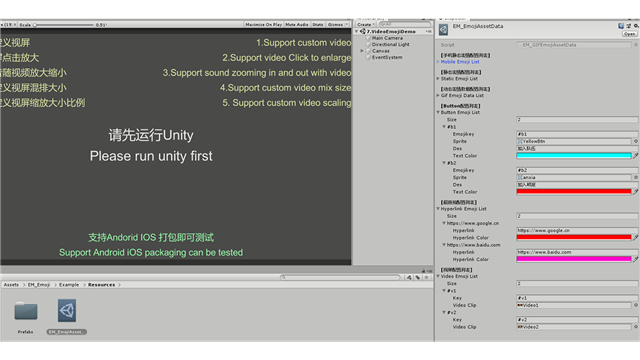The height and width of the screenshot is (360, 640).
Task: Go to Resources in project breadcrumb
Action: [x=102, y=285]
